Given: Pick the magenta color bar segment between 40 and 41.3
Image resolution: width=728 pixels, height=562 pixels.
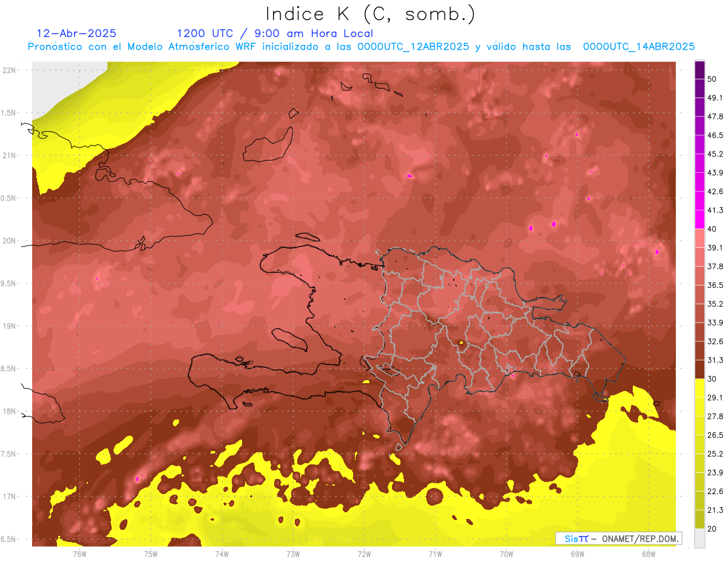Looking at the screenshot, I should point(699,219).
